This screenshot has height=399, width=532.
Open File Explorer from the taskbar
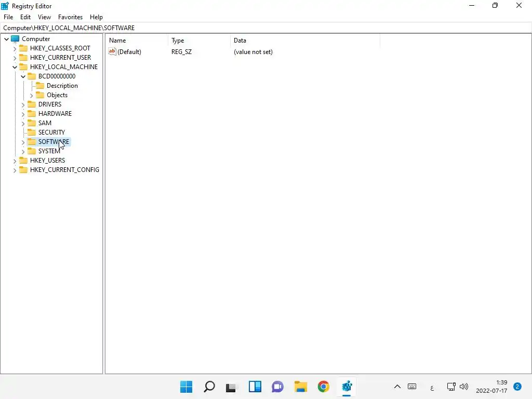[301, 387]
